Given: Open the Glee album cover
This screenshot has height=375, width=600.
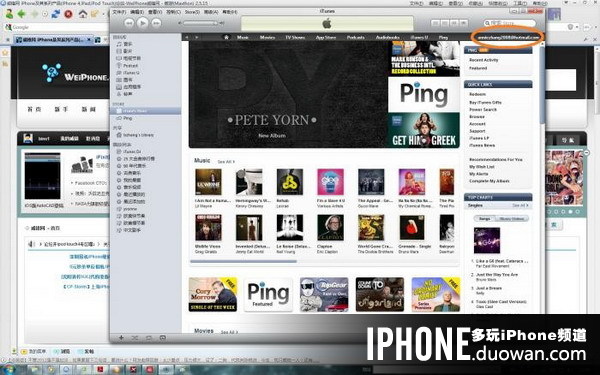Looking at the screenshot, I should tap(330, 182).
